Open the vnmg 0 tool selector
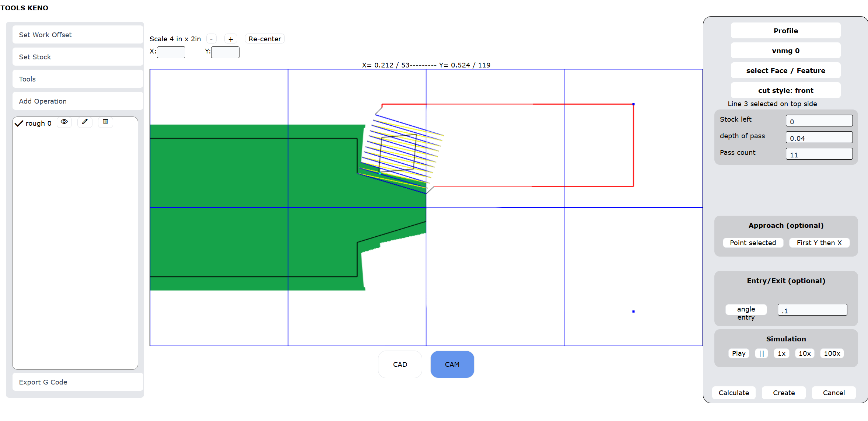Image resolution: width=868 pixels, height=421 pixels. (785, 51)
